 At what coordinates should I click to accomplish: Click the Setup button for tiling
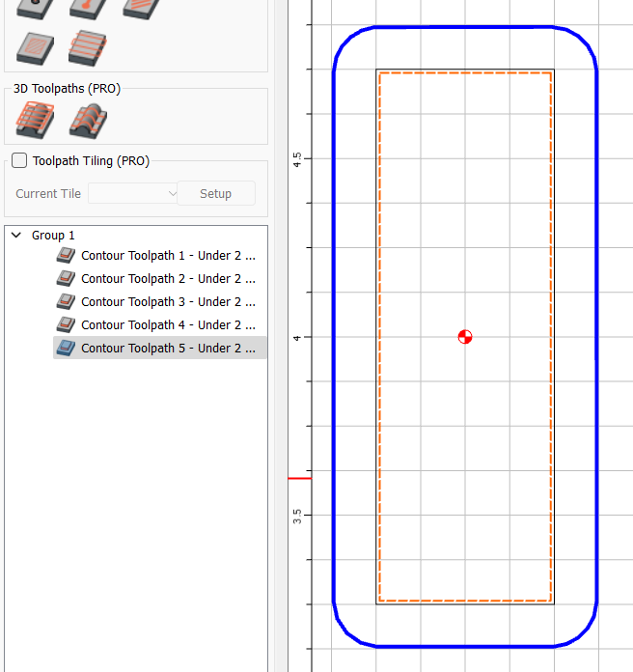point(216,194)
